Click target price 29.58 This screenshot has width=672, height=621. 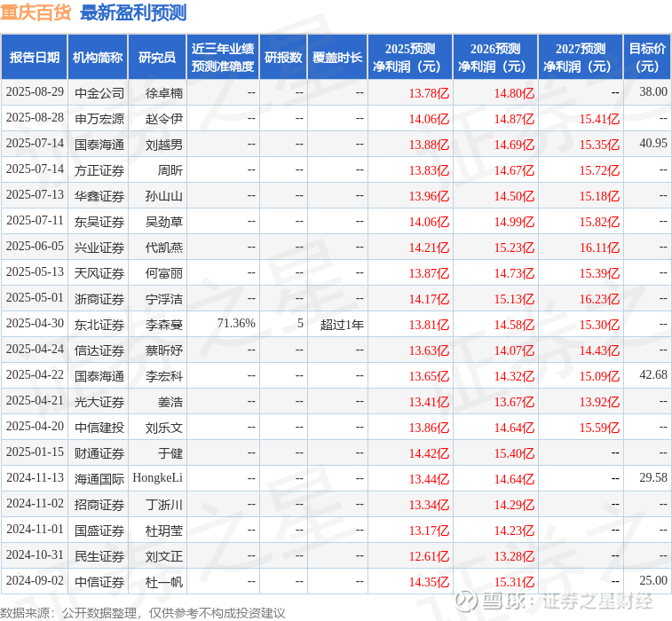coord(653,478)
